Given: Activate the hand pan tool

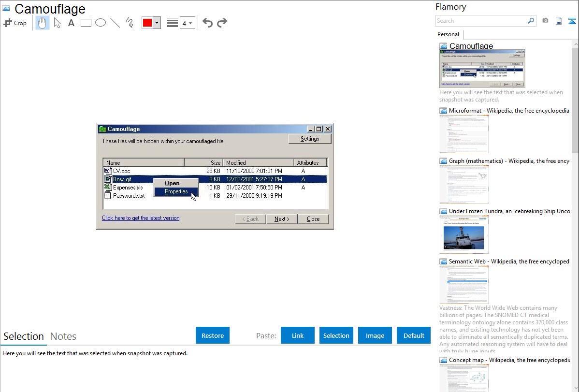Looking at the screenshot, I should 42,23.
